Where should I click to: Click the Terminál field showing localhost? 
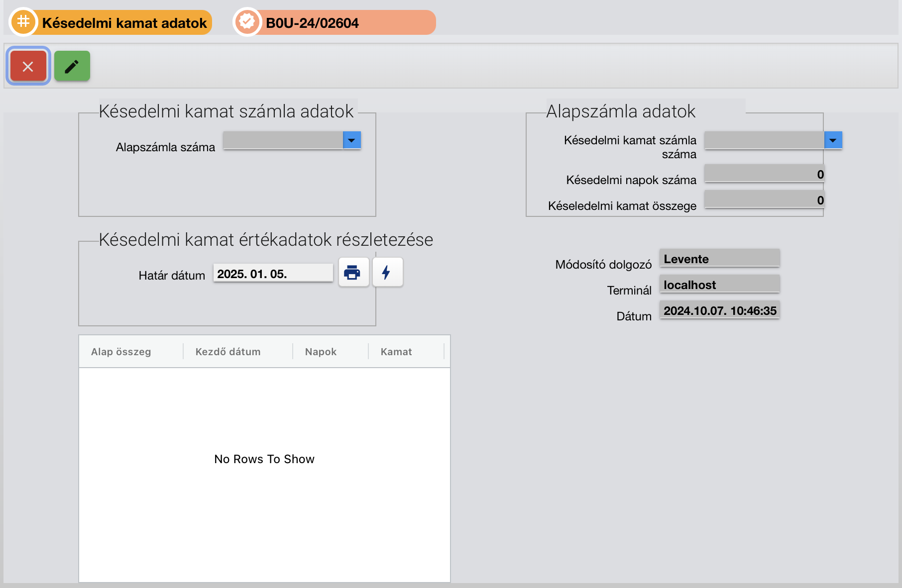pos(720,284)
